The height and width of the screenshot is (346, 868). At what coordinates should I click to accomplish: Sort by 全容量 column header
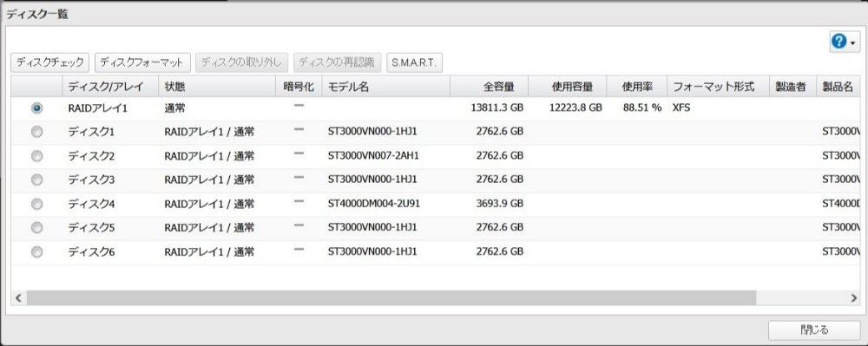pos(489,86)
